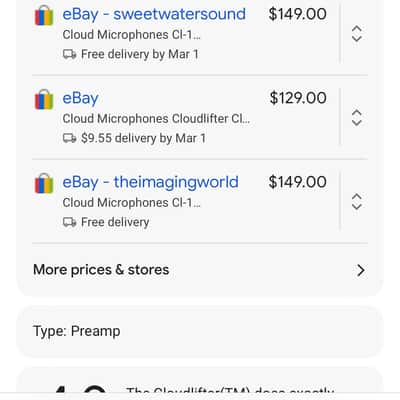This screenshot has width=400, height=400.
Task: Tap the $149.00 price for theimagingworld
Action: [x=297, y=182]
